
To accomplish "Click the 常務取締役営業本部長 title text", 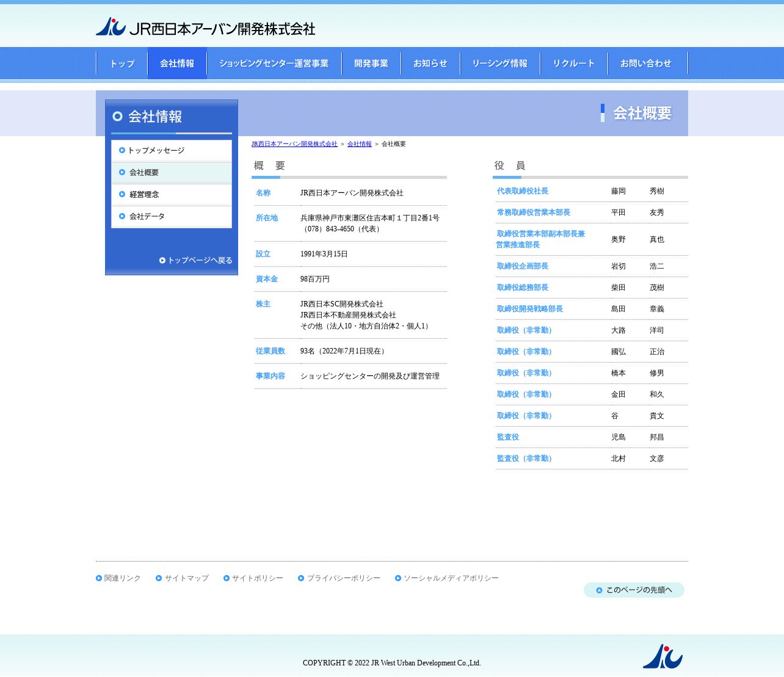I will 534,212.
